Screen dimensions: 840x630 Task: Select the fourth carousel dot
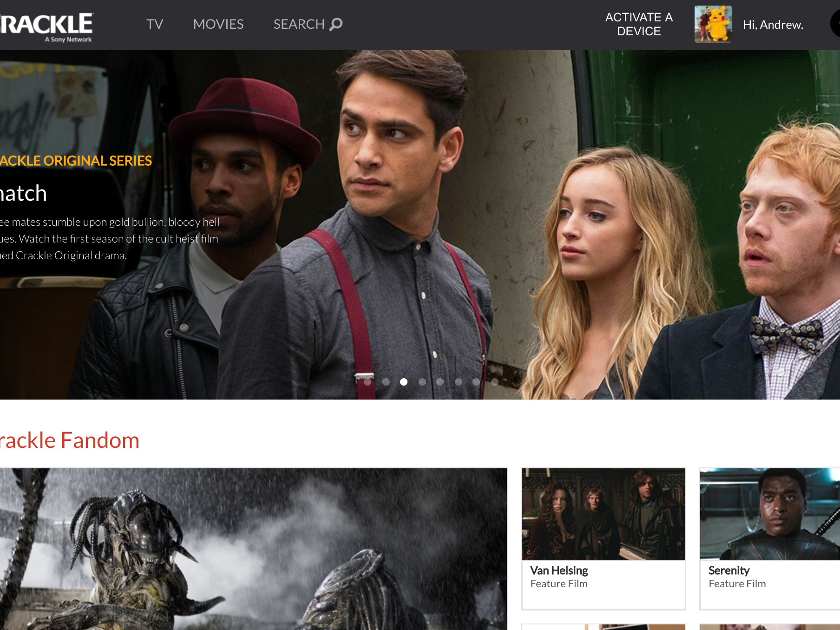click(422, 382)
